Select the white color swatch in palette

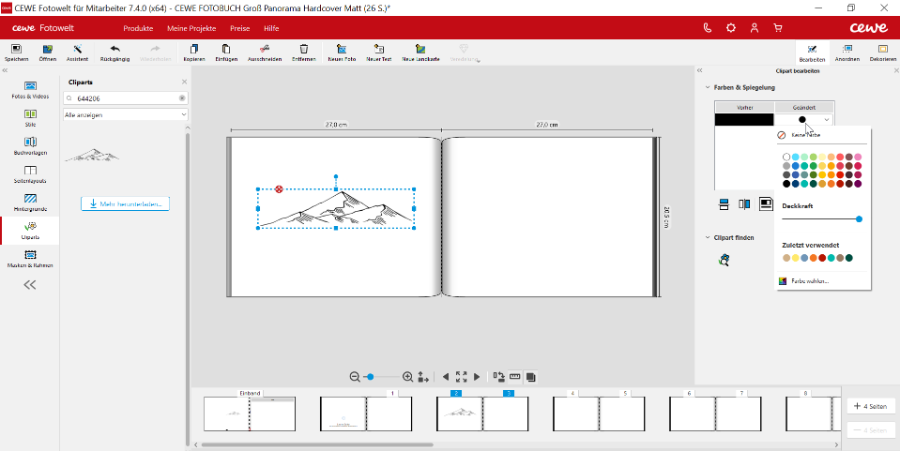pyautogui.click(x=786, y=157)
